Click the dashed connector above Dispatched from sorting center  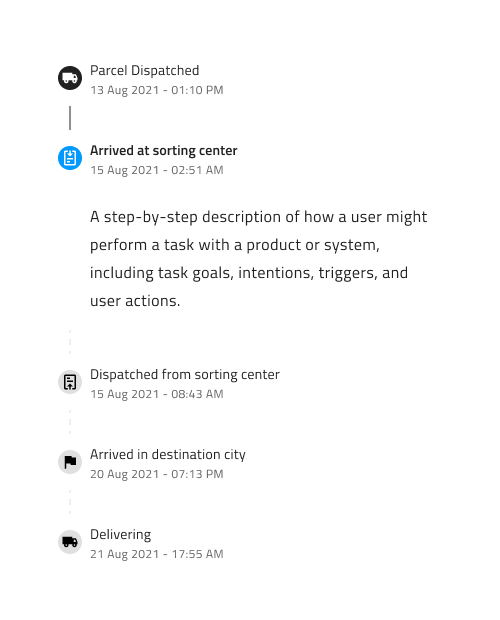(x=70, y=342)
